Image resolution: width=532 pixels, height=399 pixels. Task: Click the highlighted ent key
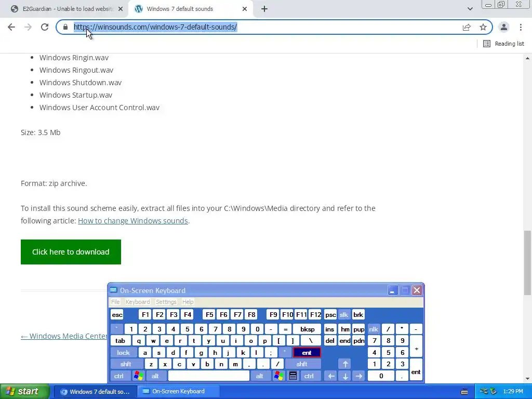307,353
